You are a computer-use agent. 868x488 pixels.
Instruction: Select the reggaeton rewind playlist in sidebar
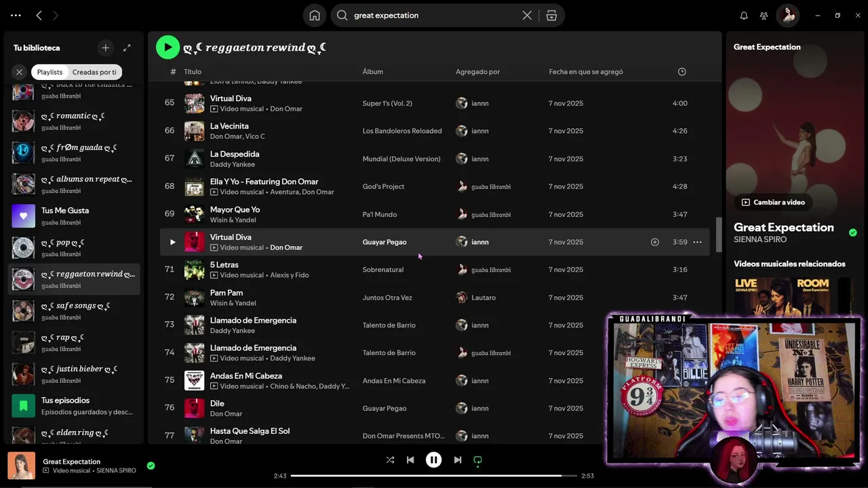pos(74,279)
